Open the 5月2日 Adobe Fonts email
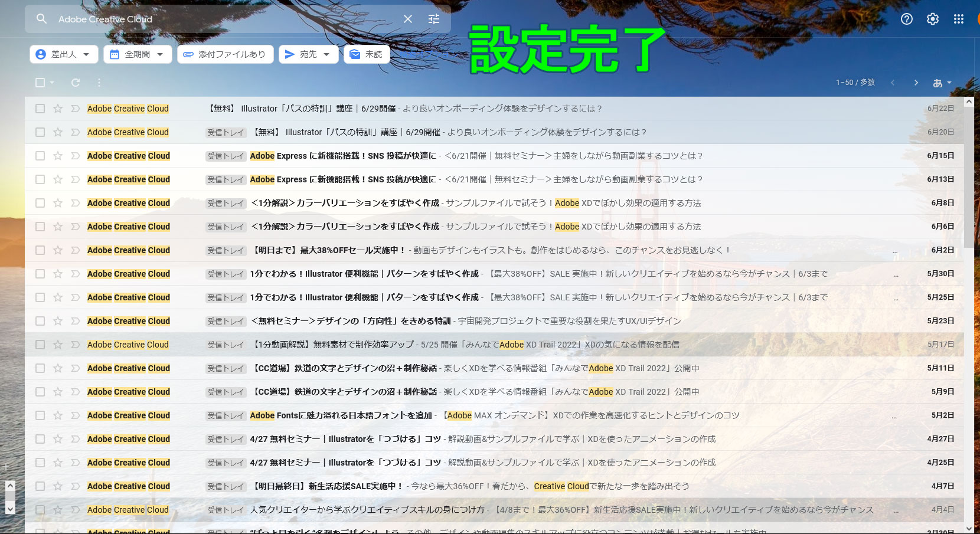Viewport: 980px width, 534px height. pos(495,415)
